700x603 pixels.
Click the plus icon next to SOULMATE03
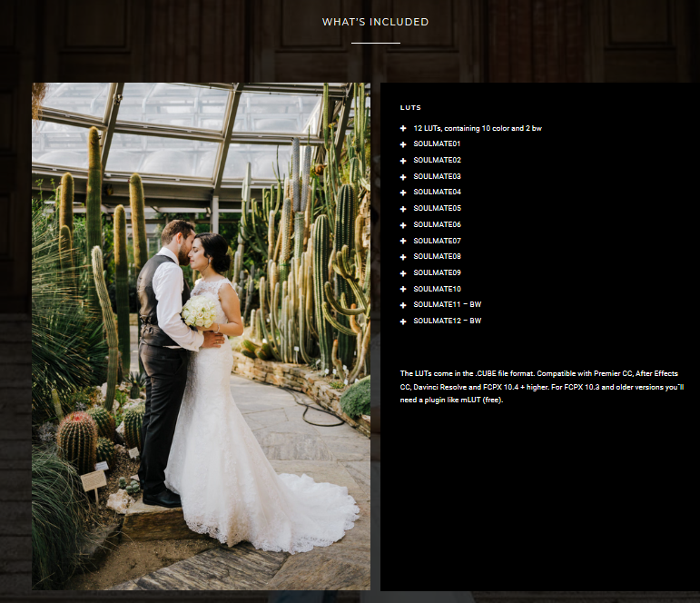pos(403,177)
